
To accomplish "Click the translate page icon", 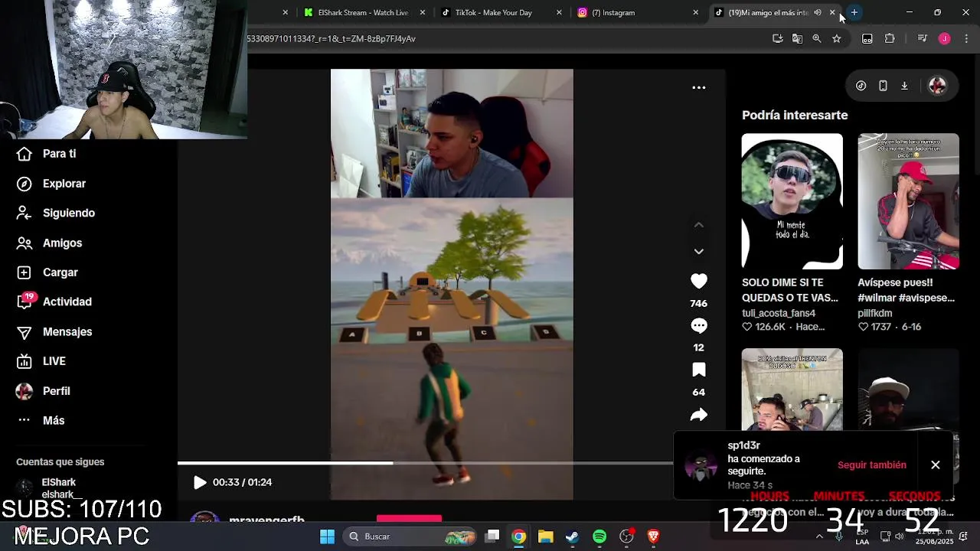I will click(x=797, y=38).
